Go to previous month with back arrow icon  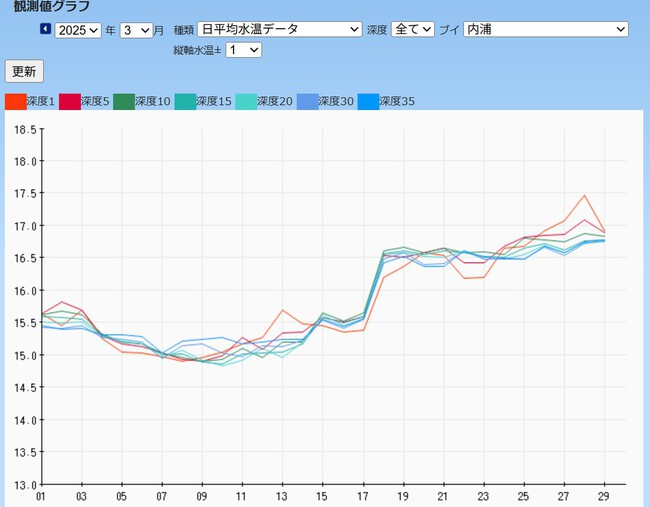46,29
